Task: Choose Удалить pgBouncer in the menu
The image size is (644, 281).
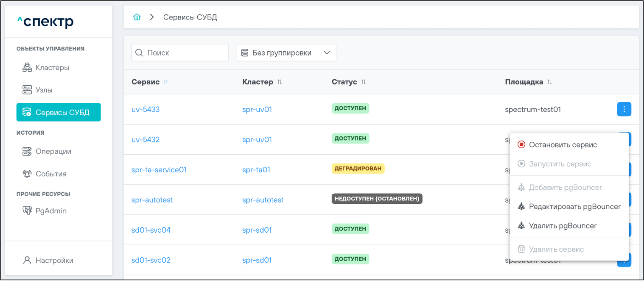Action: [x=563, y=226]
